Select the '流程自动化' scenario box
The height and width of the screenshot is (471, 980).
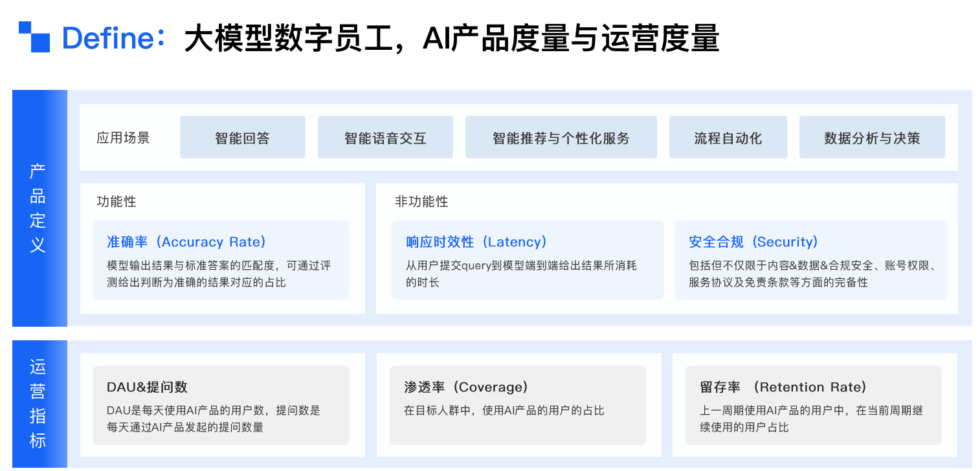(728, 137)
